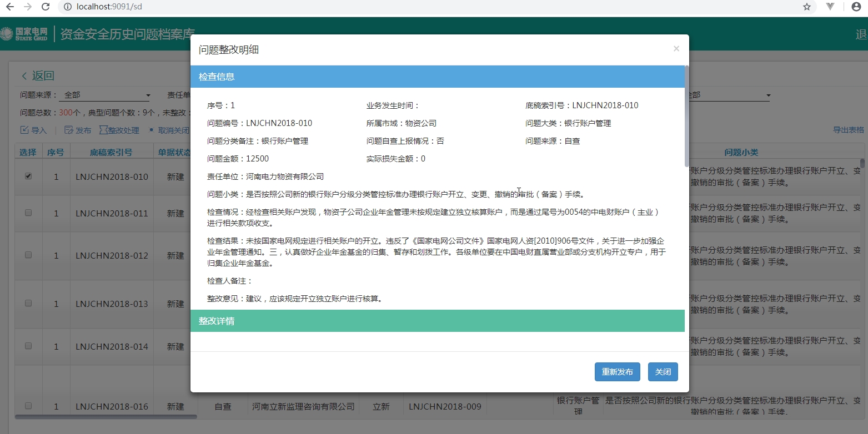Click 问题大类：银行账户管理 in dialog
868x434 pixels.
[x=568, y=123]
